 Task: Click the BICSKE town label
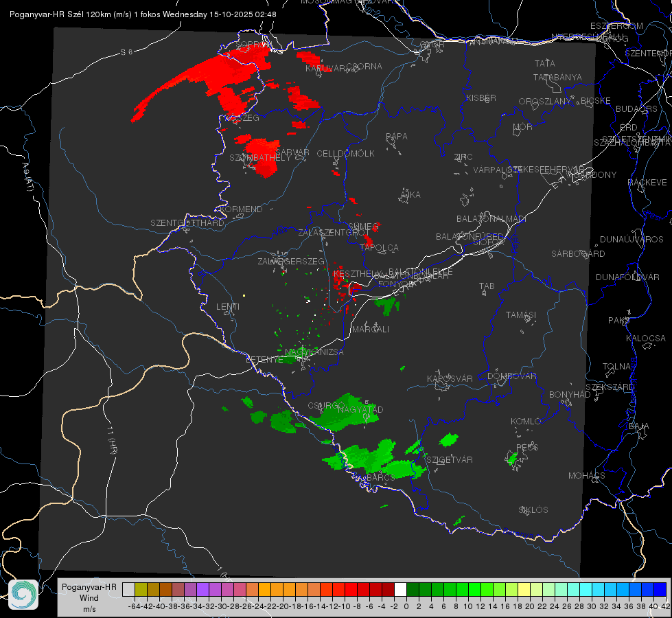tap(595, 101)
